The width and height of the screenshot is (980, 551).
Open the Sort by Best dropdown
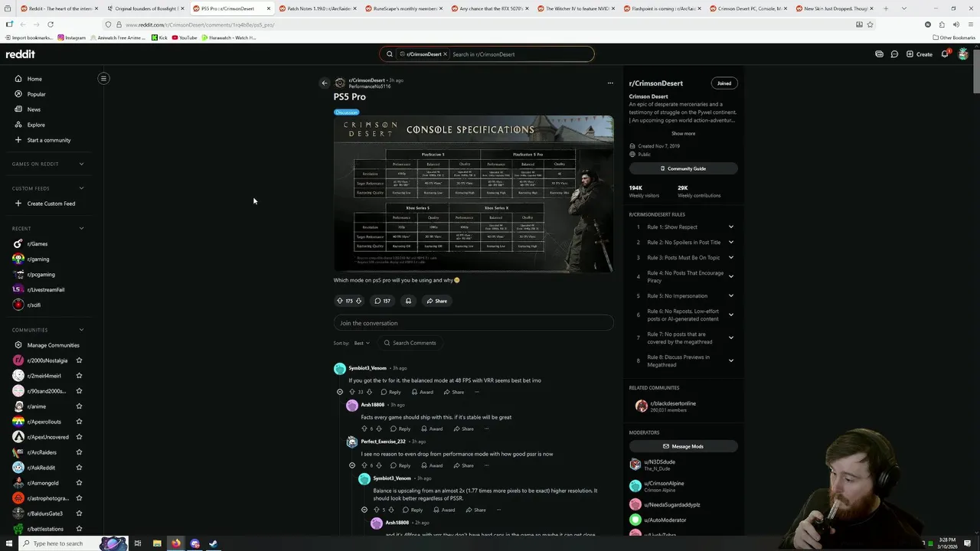(361, 343)
